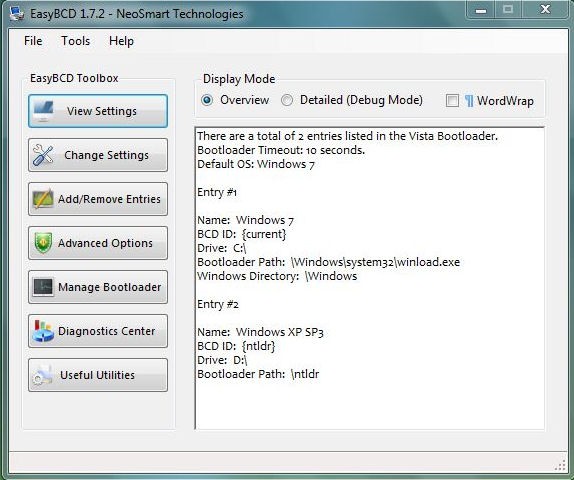Image resolution: width=574 pixels, height=480 pixels.
Task: Click the Manage Bootloader button text
Action: (x=109, y=287)
